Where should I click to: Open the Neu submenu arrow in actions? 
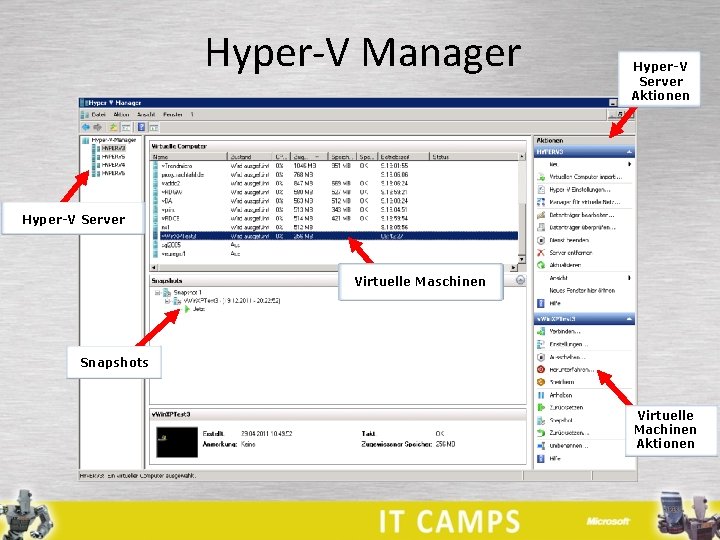point(630,164)
